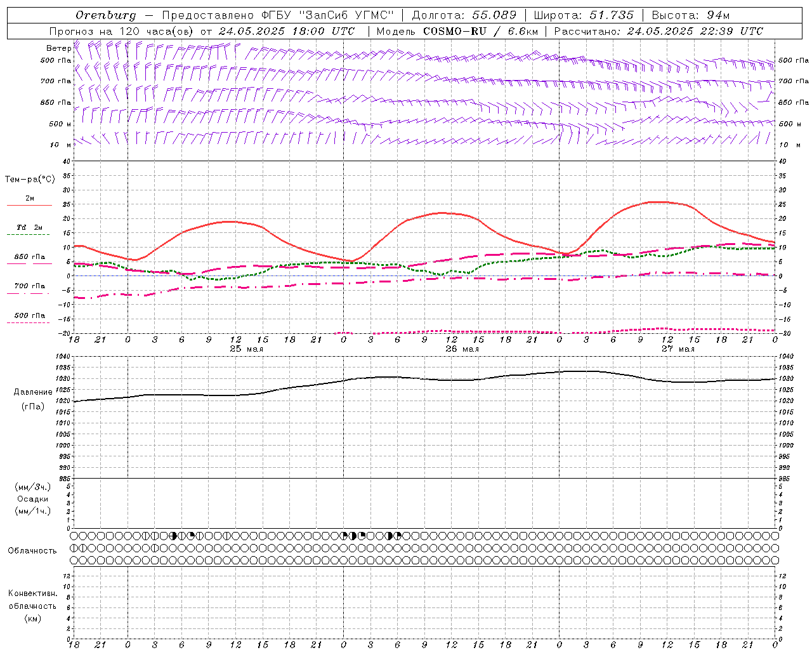Click the Давление pressure panel label
The height and width of the screenshot is (650, 812).
(32, 392)
